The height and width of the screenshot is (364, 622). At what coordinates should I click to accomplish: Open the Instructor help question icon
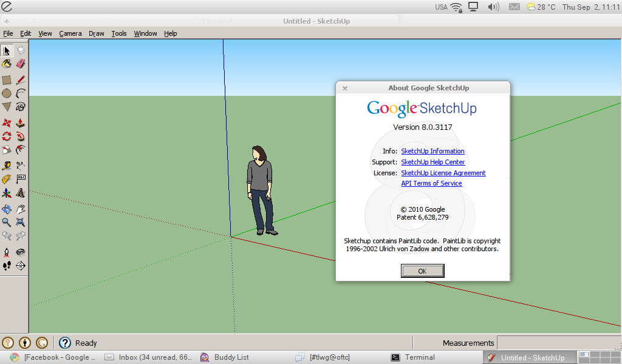65,343
